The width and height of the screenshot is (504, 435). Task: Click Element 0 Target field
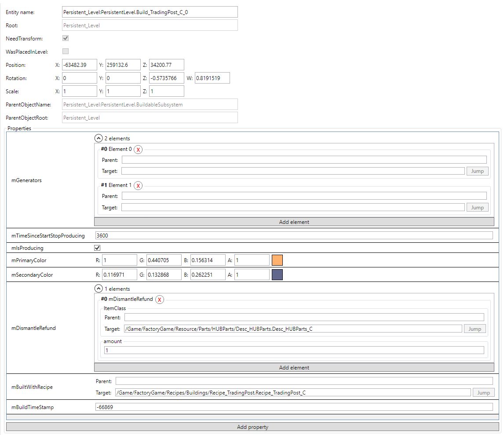tap(293, 171)
